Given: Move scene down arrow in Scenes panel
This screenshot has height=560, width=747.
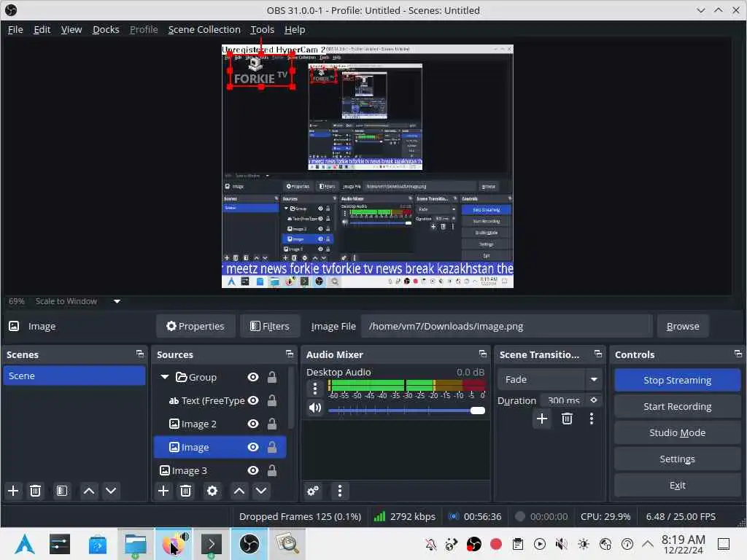Looking at the screenshot, I should coord(111,491).
